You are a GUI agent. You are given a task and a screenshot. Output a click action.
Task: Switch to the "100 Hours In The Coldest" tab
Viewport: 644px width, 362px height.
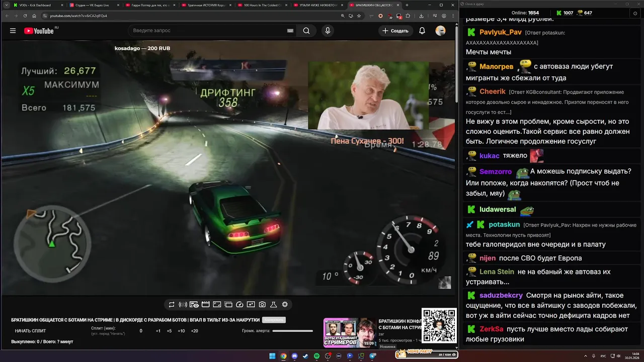pos(262,5)
